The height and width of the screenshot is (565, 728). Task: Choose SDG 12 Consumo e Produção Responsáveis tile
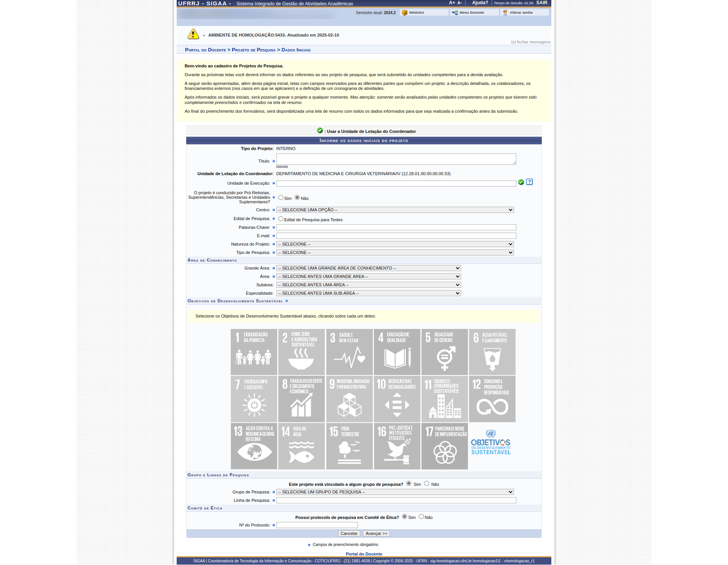point(492,399)
